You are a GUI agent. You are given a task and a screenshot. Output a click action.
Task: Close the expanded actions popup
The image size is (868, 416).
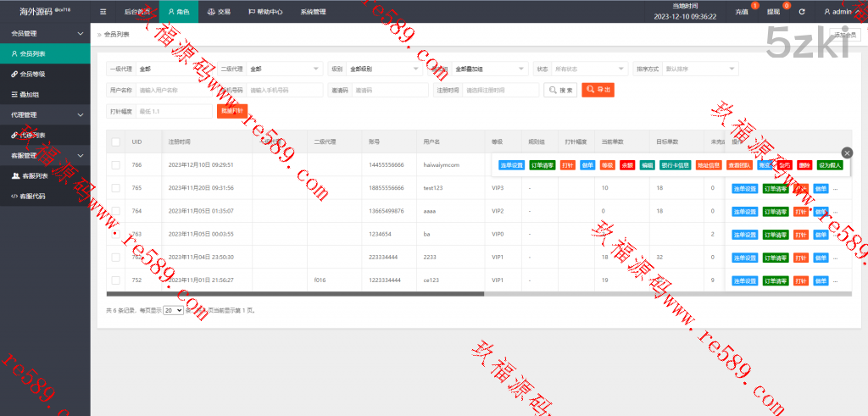[847, 153]
